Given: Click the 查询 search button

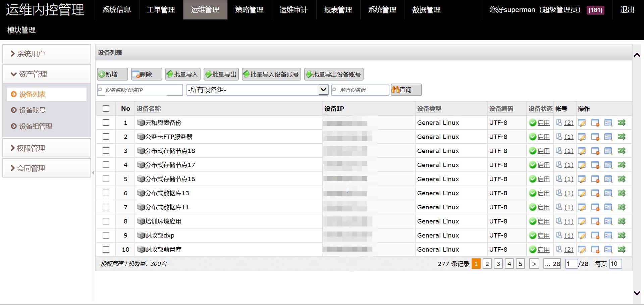Looking at the screenshot, I should tap(406, 90).
